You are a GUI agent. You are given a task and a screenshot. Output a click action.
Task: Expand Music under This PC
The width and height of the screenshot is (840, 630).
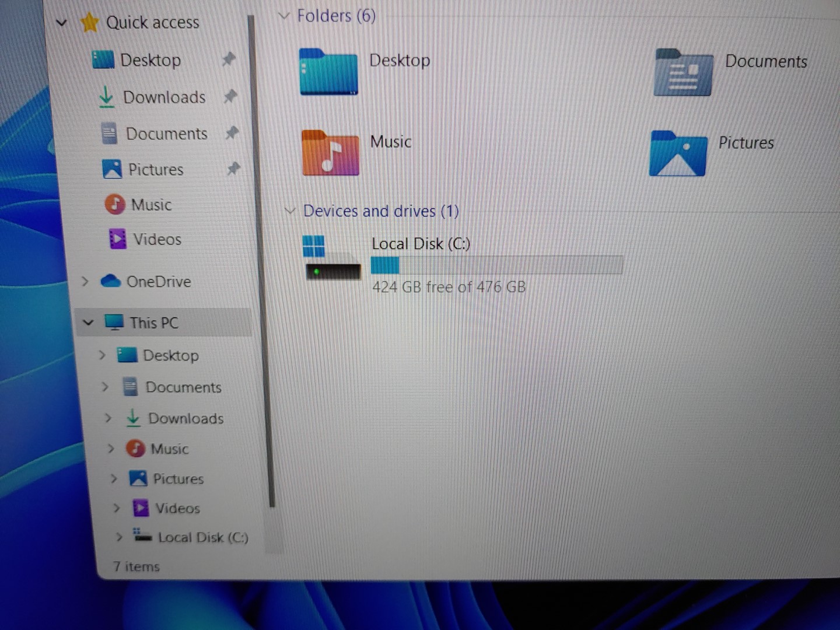[111, 449]
